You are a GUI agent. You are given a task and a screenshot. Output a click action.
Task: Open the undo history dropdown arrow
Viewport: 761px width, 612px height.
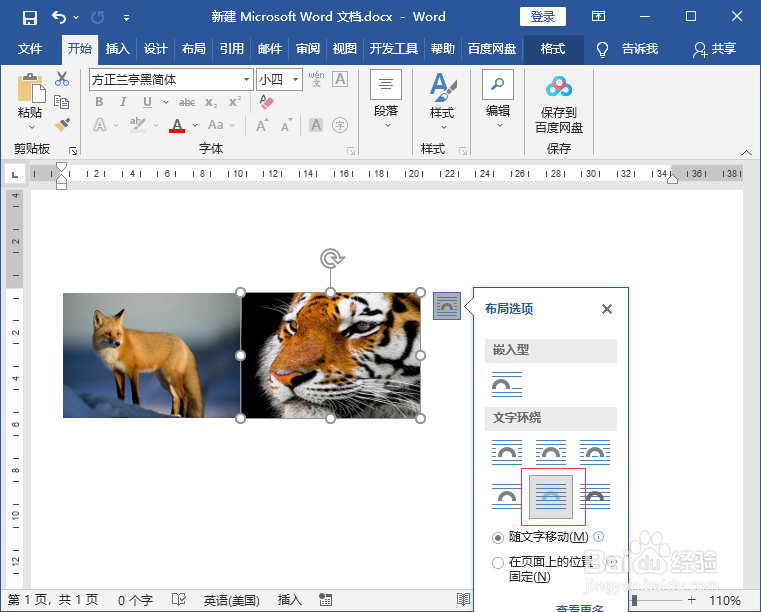click(x=76, y=17)
